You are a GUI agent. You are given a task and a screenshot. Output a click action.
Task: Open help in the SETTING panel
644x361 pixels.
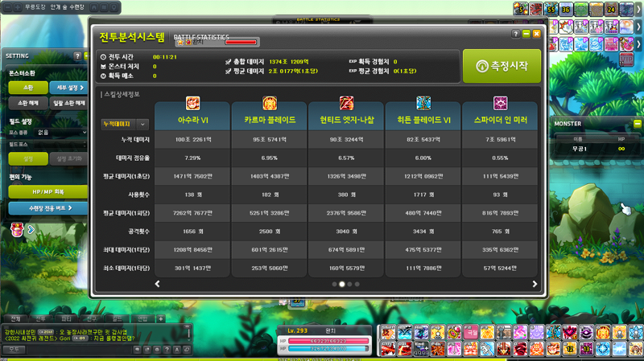(77, 56)
